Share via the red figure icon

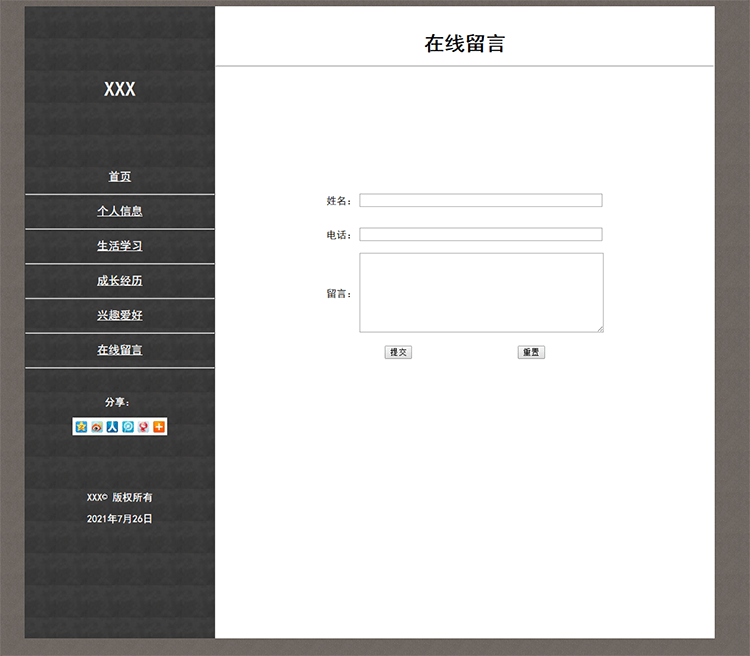coord(143,426)
